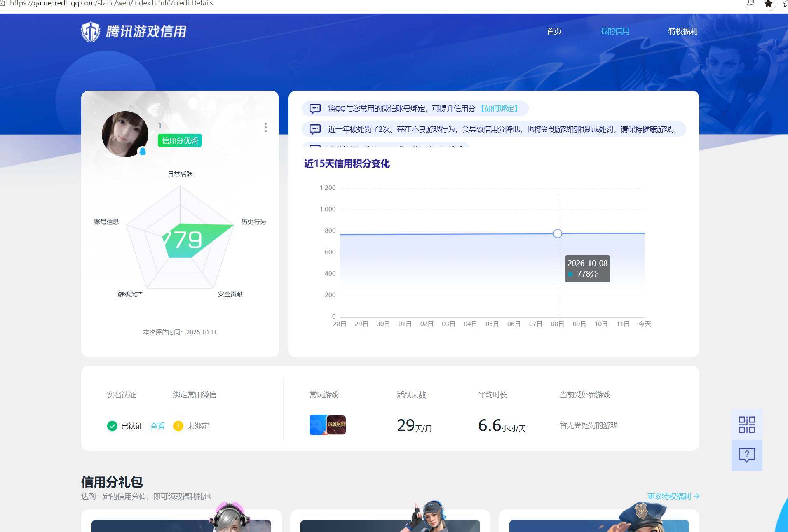Click the 游戏资产 radar label

click(130, 294)
